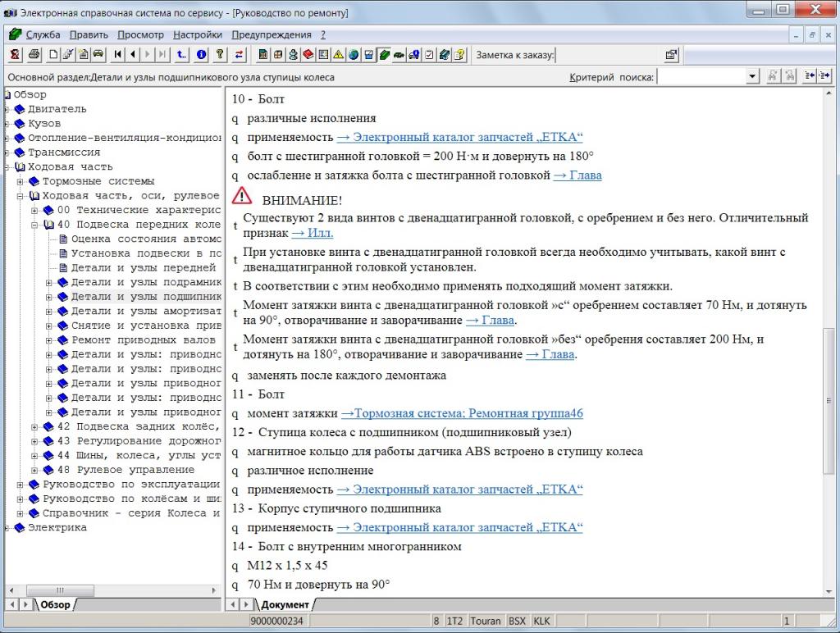Click the Заметка к заказу input field

pyautogui.click(x=609, y=55)
